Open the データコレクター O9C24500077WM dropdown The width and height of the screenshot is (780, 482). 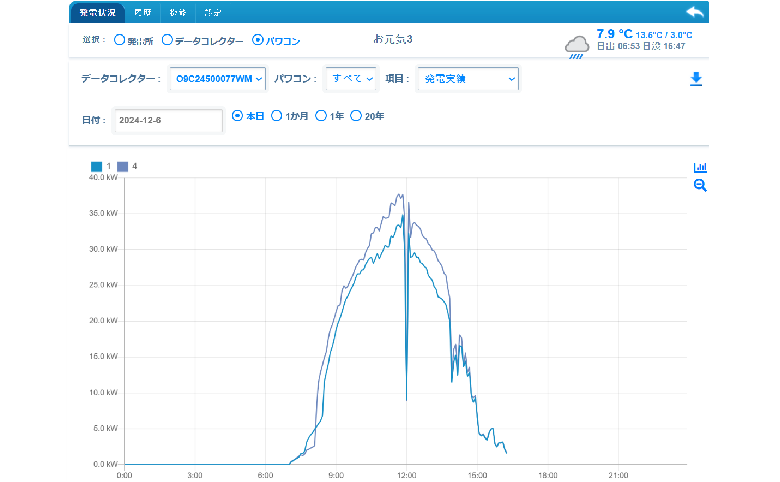pyautogui.click(x=217, y=78)
